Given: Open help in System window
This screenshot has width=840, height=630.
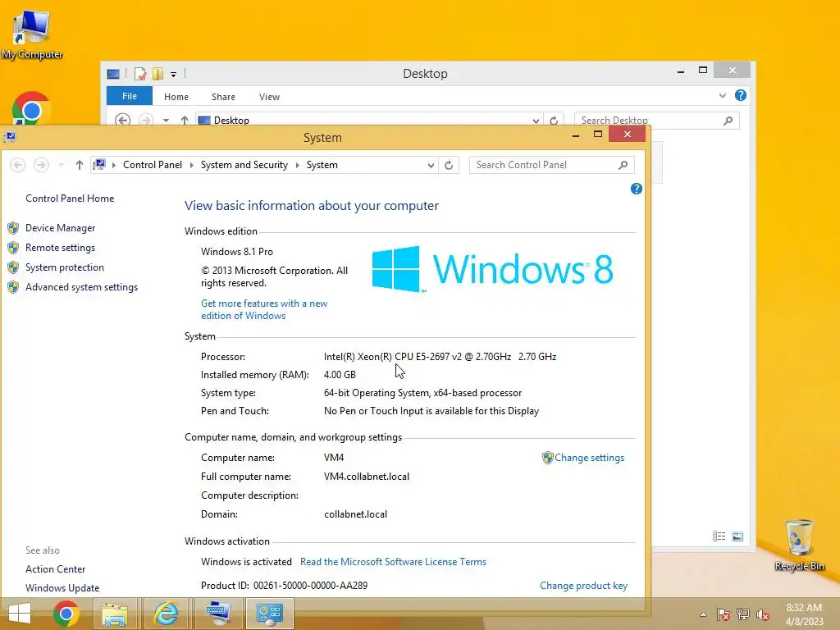Looking at the screenshot, I should (637, 189).
